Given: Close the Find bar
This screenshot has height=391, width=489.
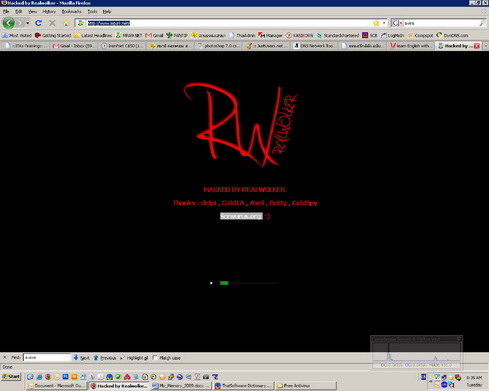Looking at the screenshot, I should [5, 357].
